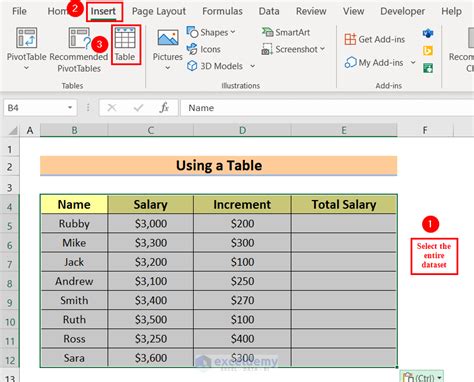Select the cell containing Andrew
474x382 pixels.
(74, 281)
